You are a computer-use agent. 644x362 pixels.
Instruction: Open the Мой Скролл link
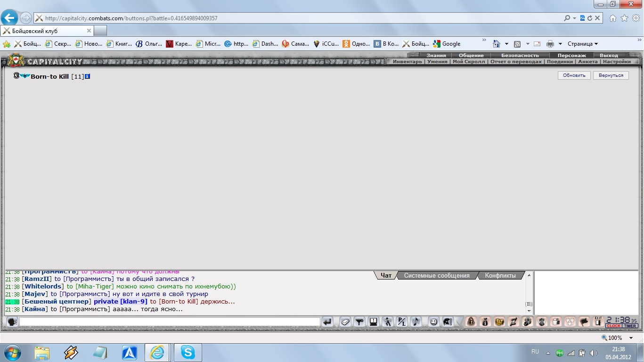[469, 62]
